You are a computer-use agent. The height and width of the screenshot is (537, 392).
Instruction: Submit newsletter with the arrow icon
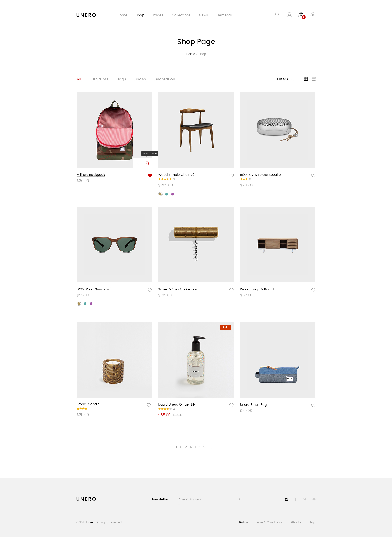[x=238, y=499]
